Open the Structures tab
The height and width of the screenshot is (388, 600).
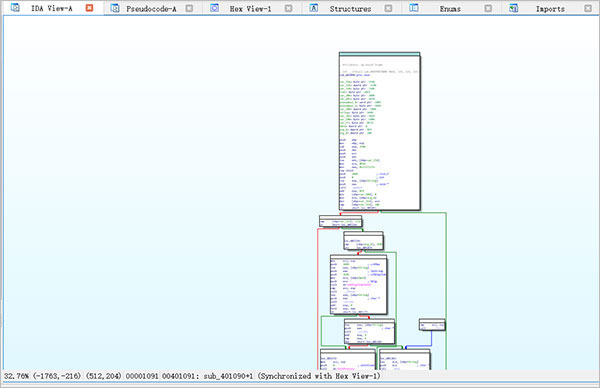pyautogui.click(x=351, y=9)
